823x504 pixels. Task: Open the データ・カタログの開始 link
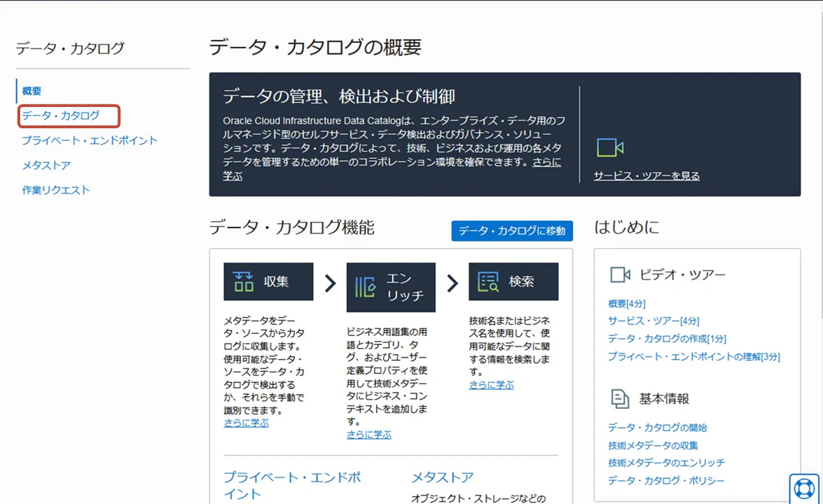(658, 428)
